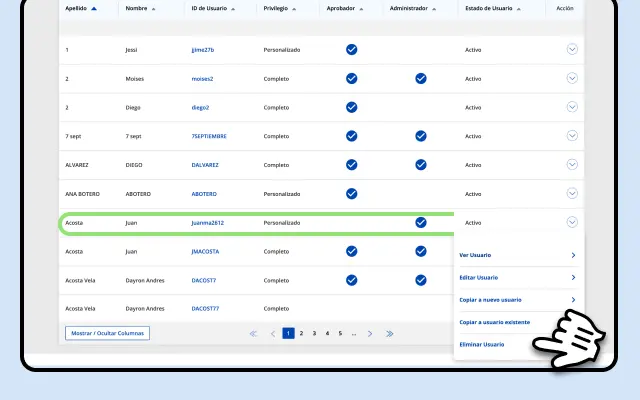Sort by Privilegio column arrow
Image resolution: width=640 pixels, height=400 pixels.
[x=294, y=9]
